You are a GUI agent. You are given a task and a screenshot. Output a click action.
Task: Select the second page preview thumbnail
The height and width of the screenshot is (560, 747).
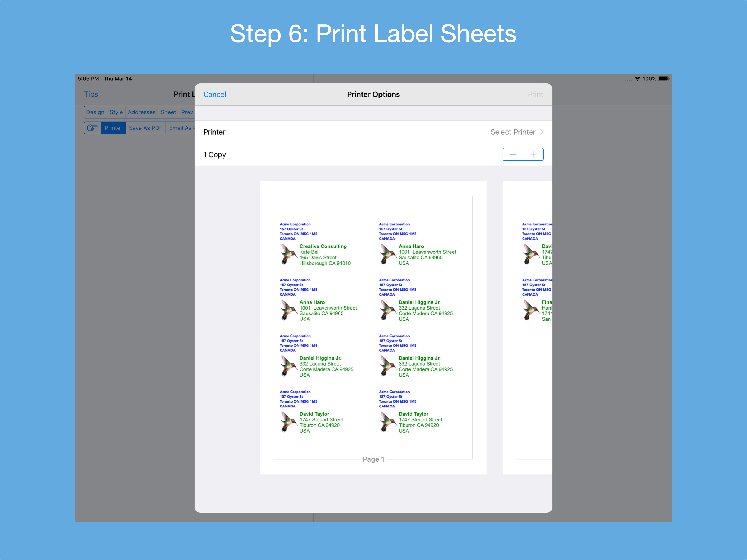click(527, 328)
